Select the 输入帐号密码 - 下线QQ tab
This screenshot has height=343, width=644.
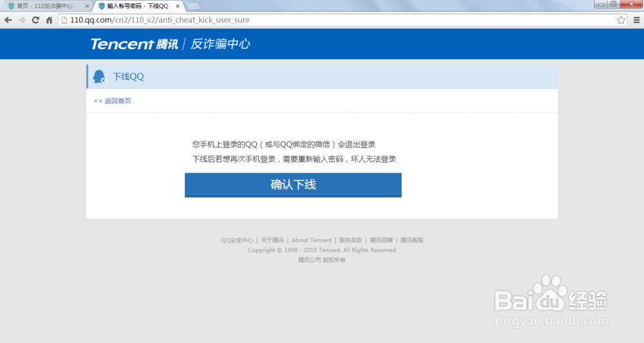[138, 6]
